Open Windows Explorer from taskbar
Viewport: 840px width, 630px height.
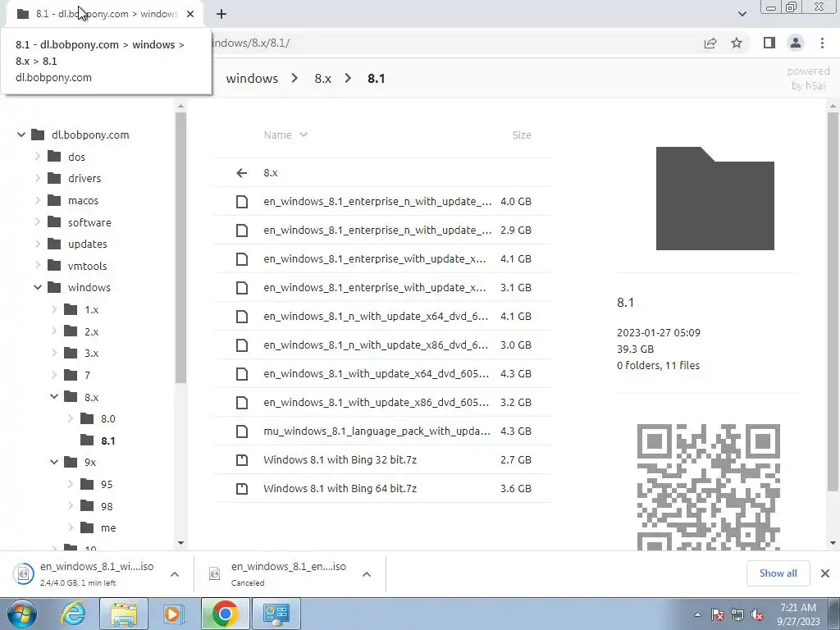(x=124, y=614)
